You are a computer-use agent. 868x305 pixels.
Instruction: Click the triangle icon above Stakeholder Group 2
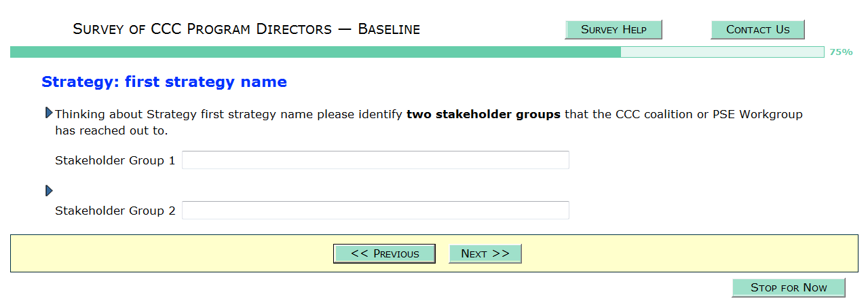[x=49, y=191]
